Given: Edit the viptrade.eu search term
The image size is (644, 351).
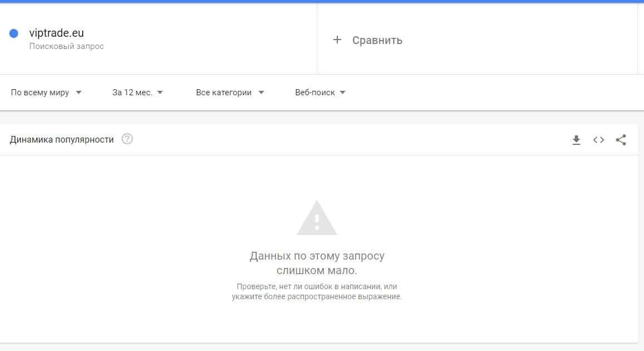Looking at the screenshot, I should 56,33.
